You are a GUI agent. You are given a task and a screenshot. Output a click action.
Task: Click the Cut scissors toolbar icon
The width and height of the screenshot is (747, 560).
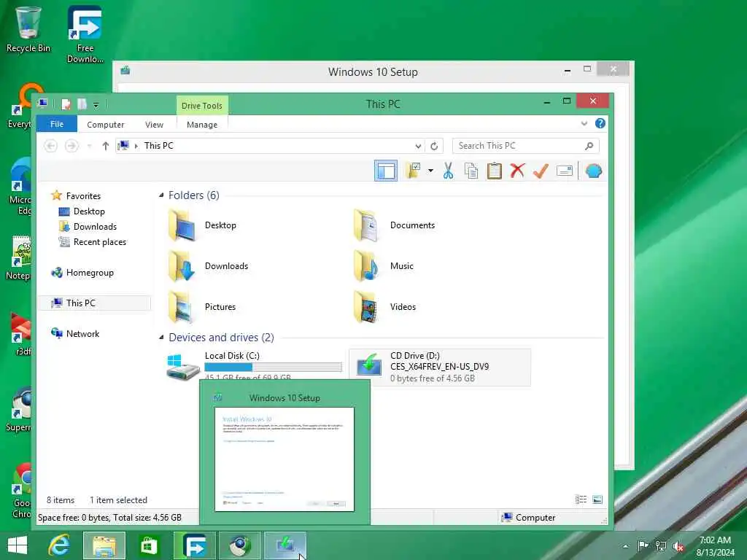pos(448,171)
